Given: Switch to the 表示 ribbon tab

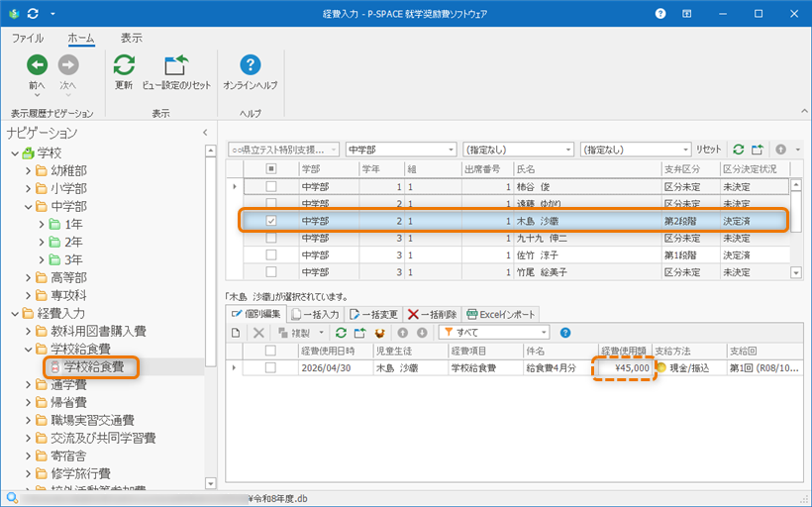Looking at the screenshot, I should click(131, 38).
